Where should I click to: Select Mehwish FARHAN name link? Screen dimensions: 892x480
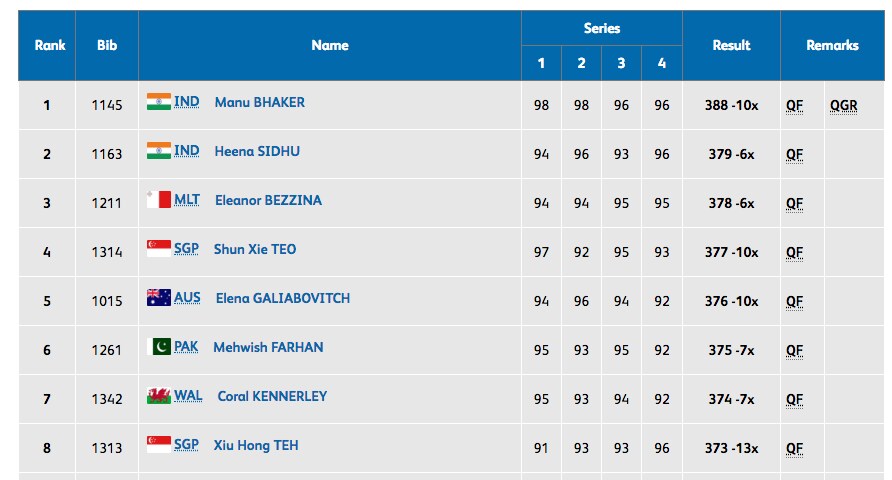(x=268, y=347)
